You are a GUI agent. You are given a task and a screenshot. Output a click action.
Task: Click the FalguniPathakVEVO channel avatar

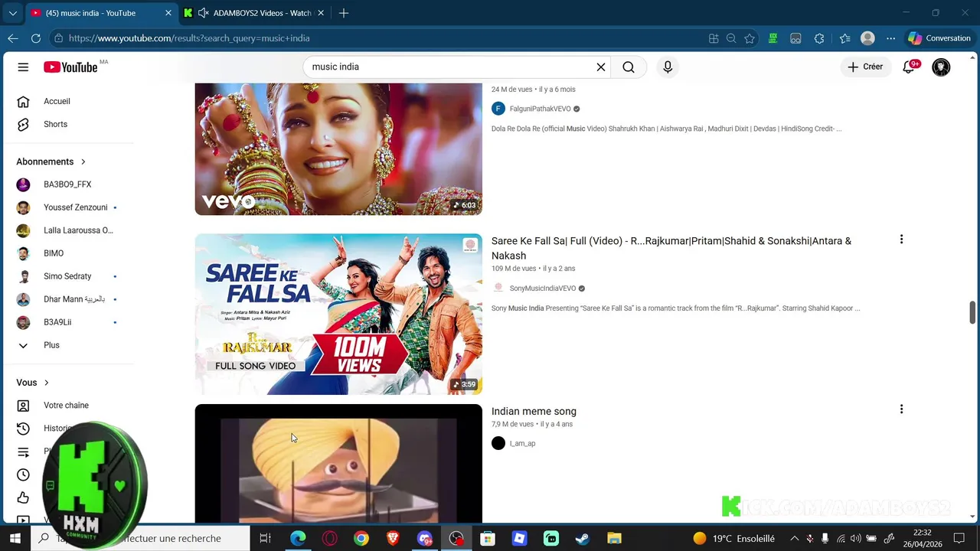coord(498,109)
